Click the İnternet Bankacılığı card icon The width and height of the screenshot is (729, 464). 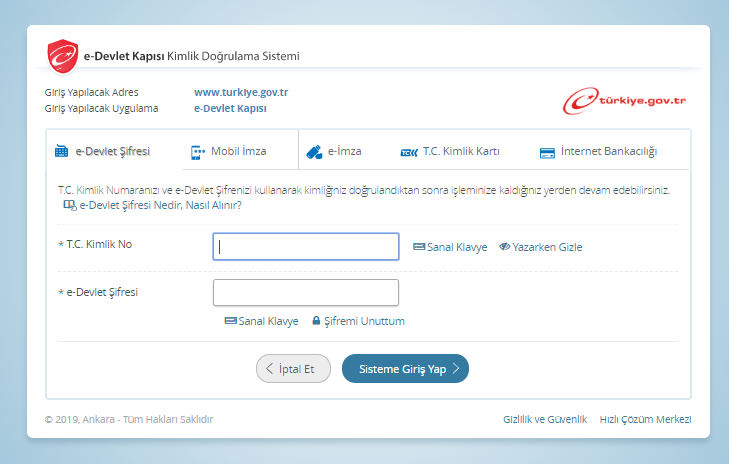pyautogui.click(x=547, y=153)
